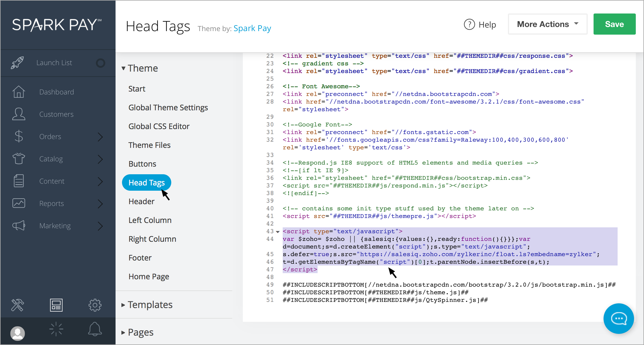The image size is (644, 345).
Task: Follow the Spark Pay theme link
Action: pos(252,28)
